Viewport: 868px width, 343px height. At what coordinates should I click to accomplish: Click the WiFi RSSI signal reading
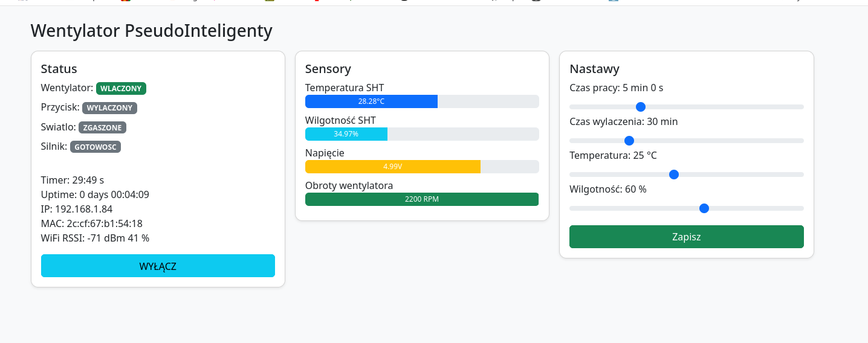point(95,238)
